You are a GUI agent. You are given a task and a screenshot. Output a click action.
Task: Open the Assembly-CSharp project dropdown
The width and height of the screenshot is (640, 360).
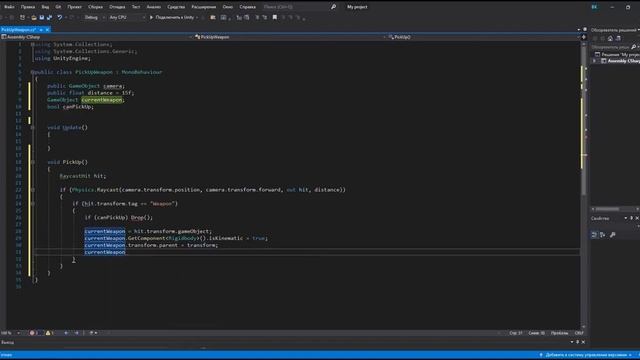[x=96, y=37]
